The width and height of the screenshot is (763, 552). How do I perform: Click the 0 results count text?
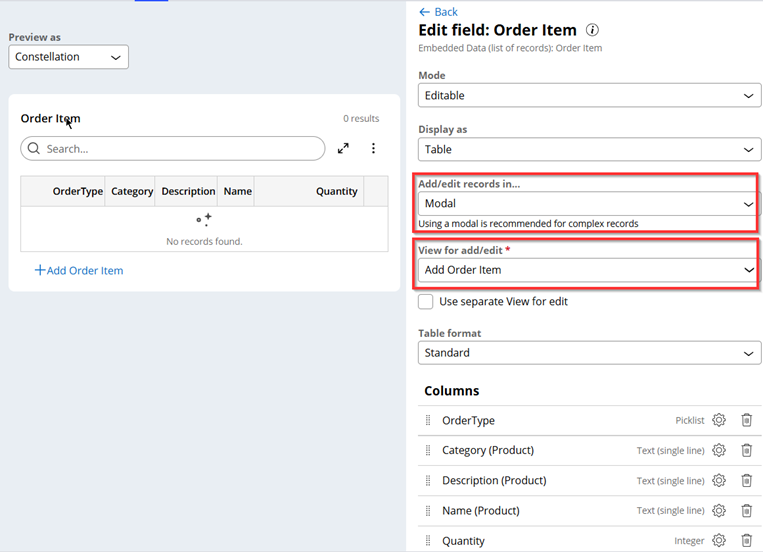tap(361, 118)
